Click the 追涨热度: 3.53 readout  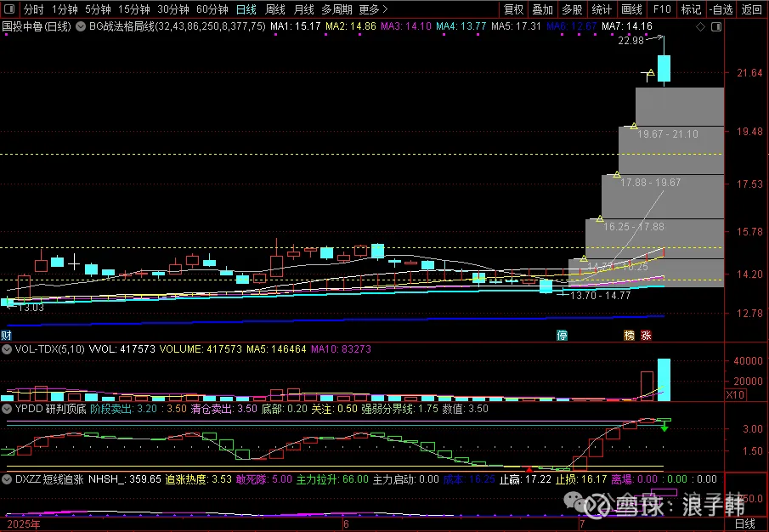(x=198, y=479)
